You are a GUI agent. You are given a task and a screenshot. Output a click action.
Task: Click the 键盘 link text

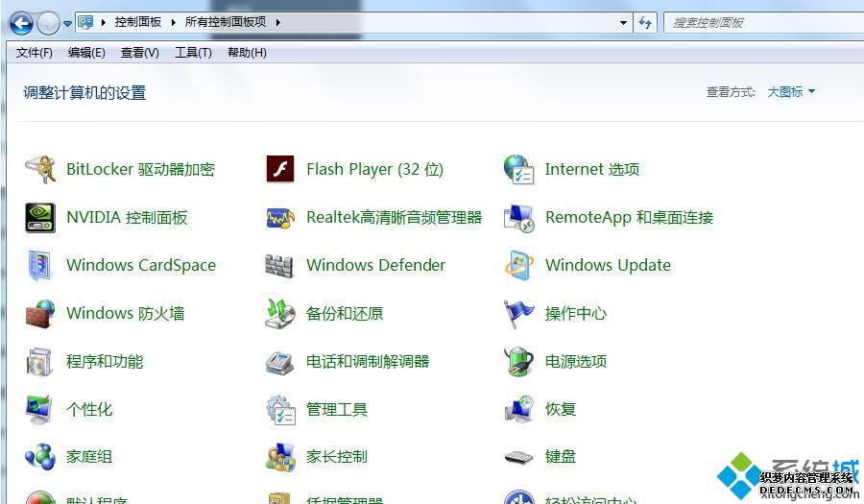click(561, 457)
